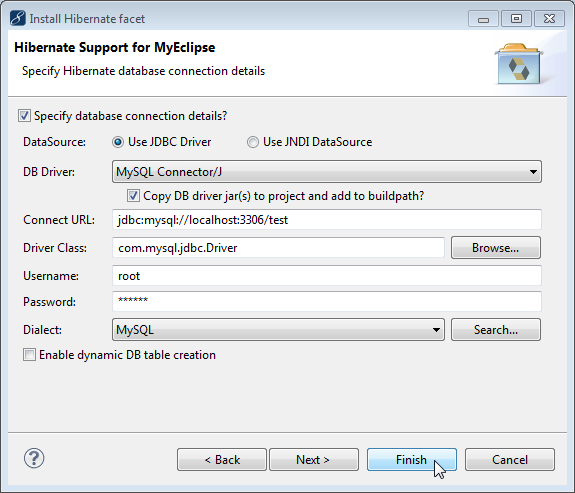The height and width of the screenshot is (493, 575).
Task: Click the Search button beside Dialect
Action: tap(496, 330)
